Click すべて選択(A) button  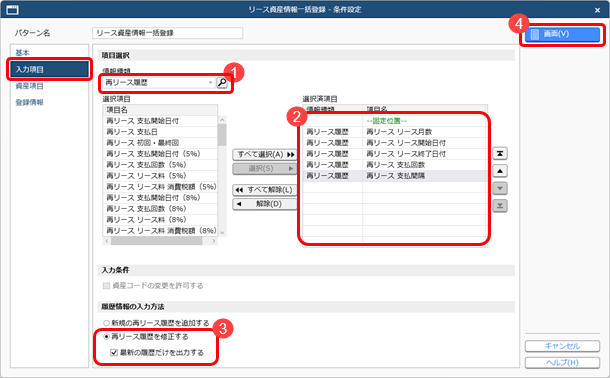[x=265, y=154]
